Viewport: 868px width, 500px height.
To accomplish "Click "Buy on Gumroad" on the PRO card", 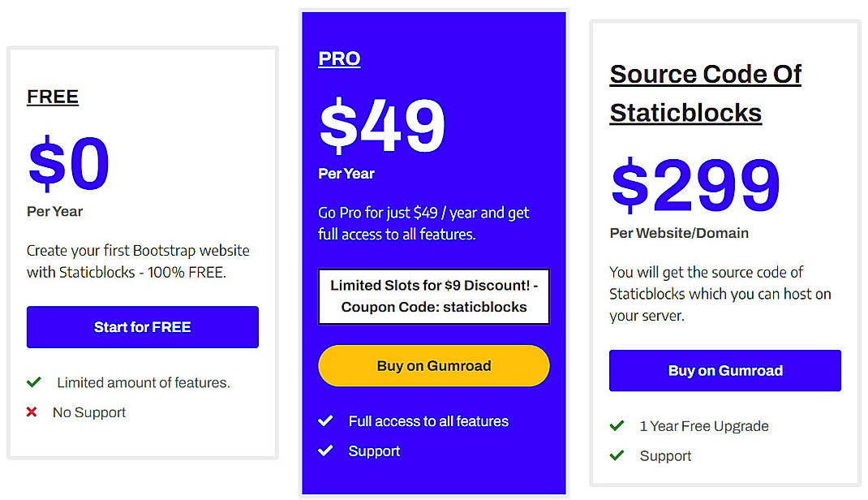I will point(433,366).
